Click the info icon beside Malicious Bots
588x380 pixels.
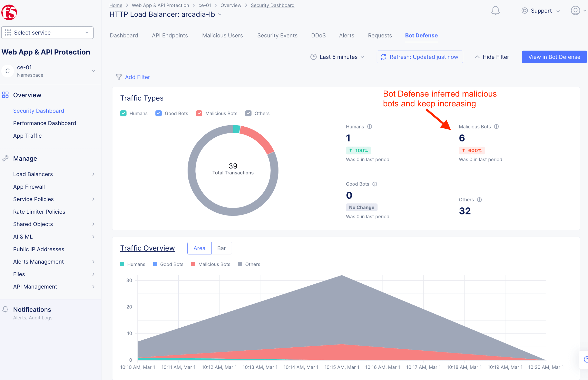tap(496, 127)
